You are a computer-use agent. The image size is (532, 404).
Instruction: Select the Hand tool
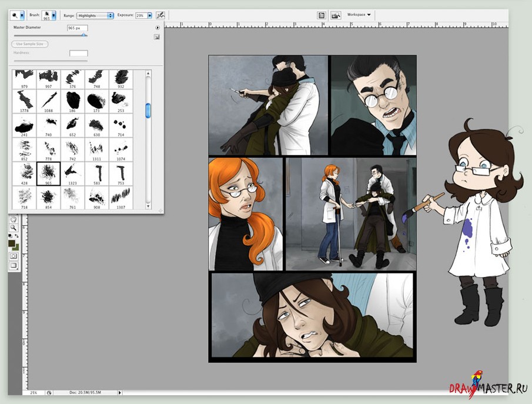click(13, 219)
